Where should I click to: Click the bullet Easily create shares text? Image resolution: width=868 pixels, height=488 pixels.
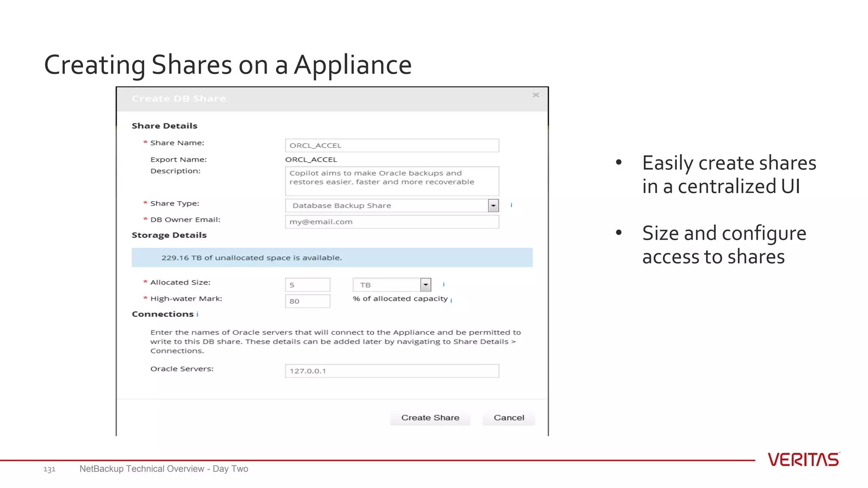729,175
